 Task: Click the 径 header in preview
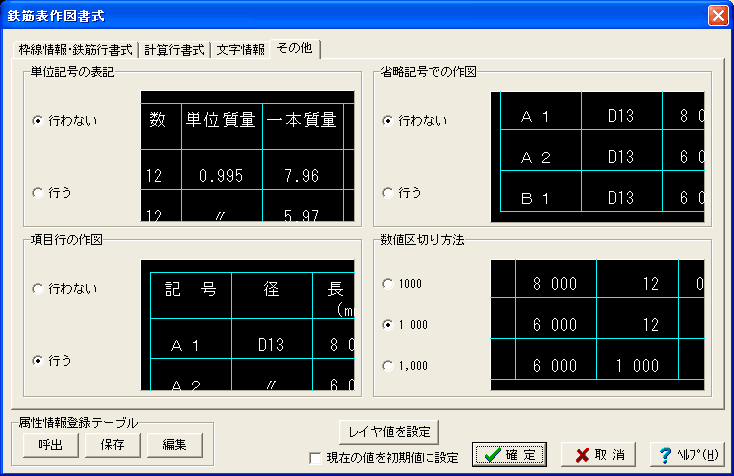272,289
